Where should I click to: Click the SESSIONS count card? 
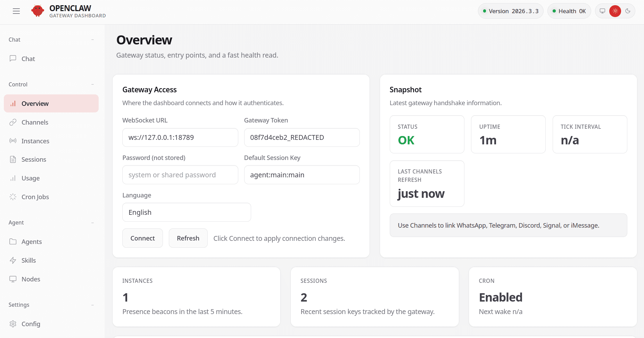374,297
